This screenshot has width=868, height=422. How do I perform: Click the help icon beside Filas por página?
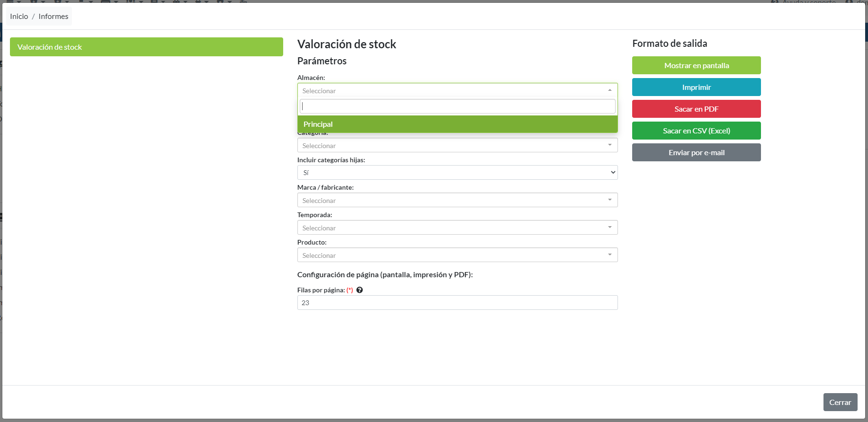[359, 290]
